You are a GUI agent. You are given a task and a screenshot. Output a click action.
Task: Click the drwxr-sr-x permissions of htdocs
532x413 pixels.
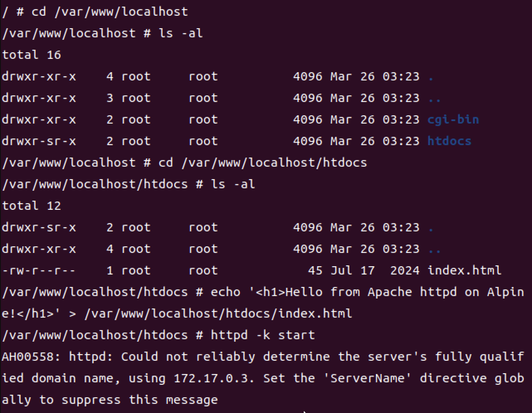[39, 141]
